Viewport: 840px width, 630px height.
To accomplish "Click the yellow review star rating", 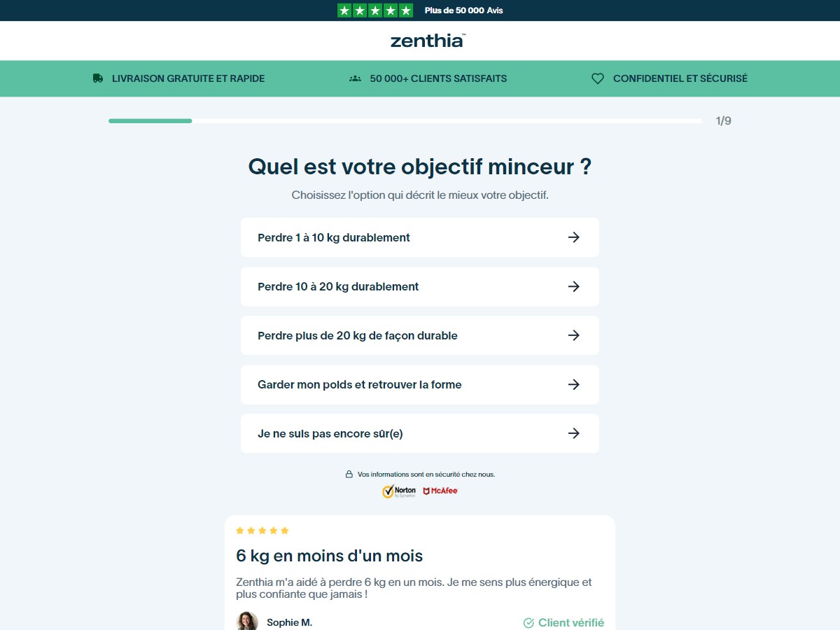I will [262, 531].
